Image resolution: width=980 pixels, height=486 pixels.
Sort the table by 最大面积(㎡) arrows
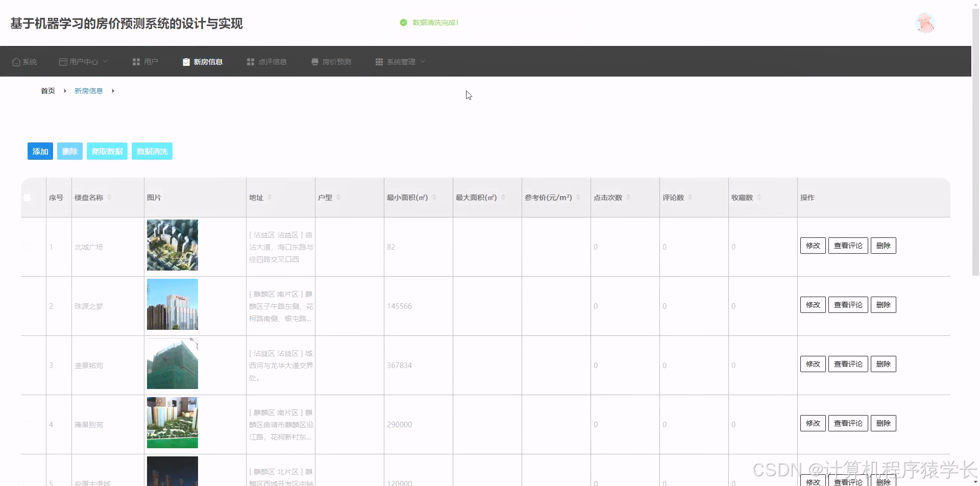coord(503,198)
